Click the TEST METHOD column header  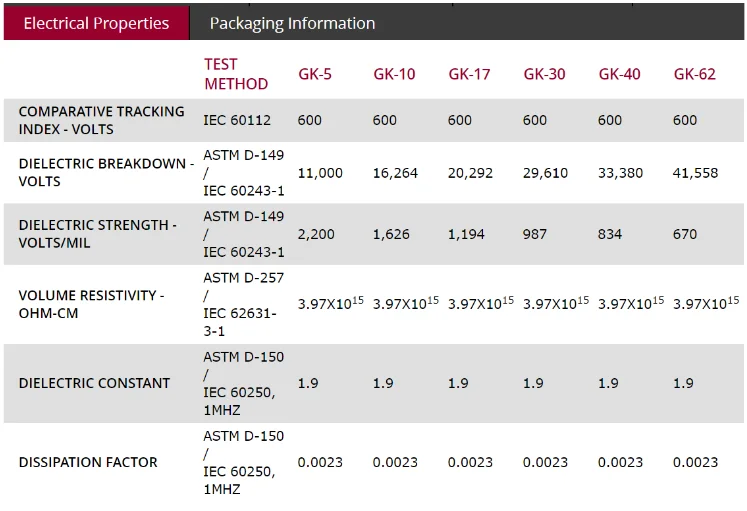[236, 74]
